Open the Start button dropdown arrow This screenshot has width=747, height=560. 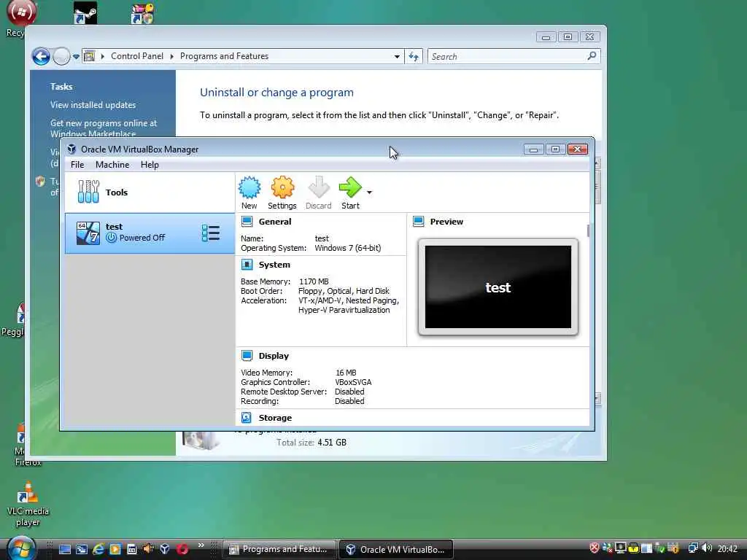pyautogui.click(x=369, y=192)
